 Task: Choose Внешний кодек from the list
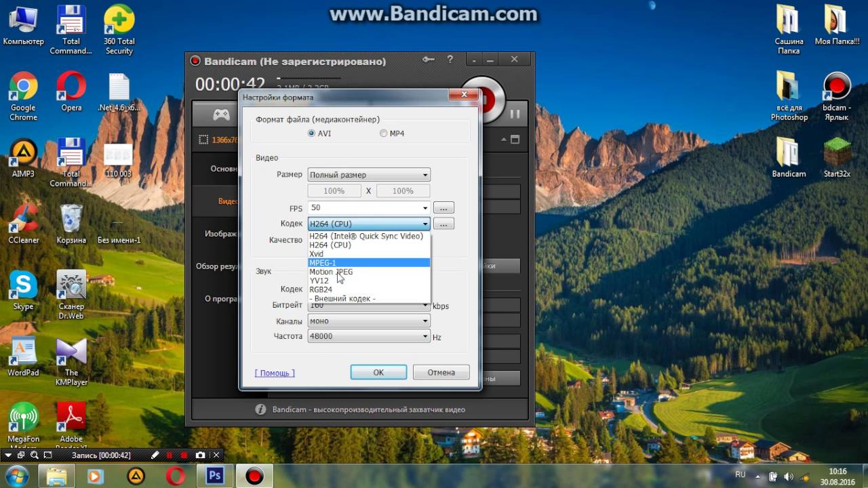pos(369,298)
